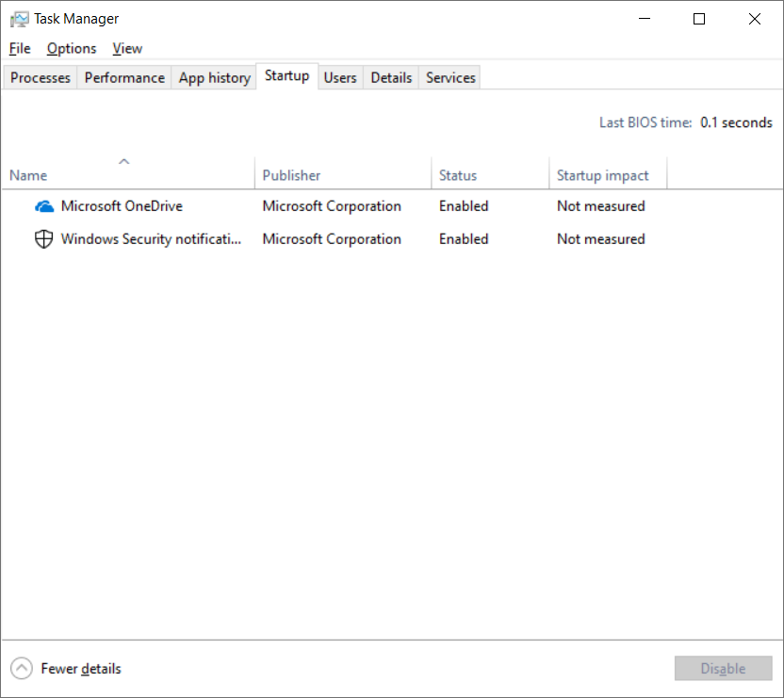Image resolution: width=784 pixels, height=698 pixels.
Task: Click the 0.1 seconds BIOS time value
Action: pyautogui.click(x=736, y=122)
